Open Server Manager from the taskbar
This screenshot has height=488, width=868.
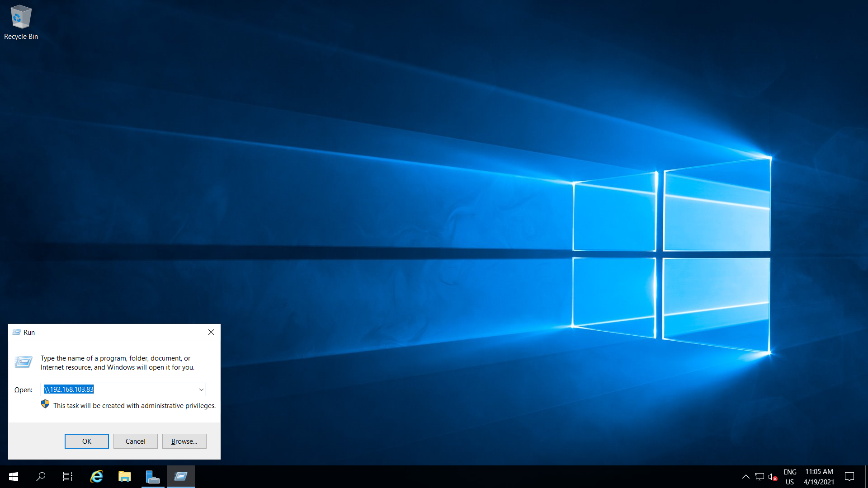[x=153, y=477]
